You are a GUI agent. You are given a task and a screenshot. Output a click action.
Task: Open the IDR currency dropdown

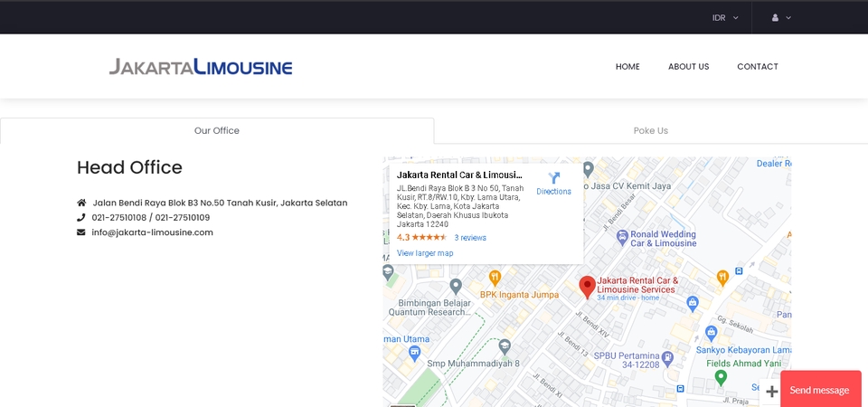pyautogui.click(x=724, y=18)
